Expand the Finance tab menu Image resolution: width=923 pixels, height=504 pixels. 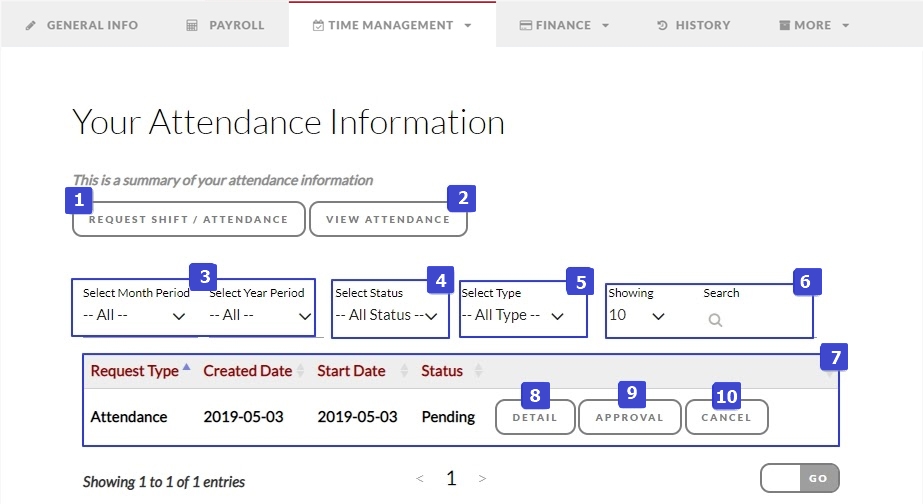[x=564, y=25]
